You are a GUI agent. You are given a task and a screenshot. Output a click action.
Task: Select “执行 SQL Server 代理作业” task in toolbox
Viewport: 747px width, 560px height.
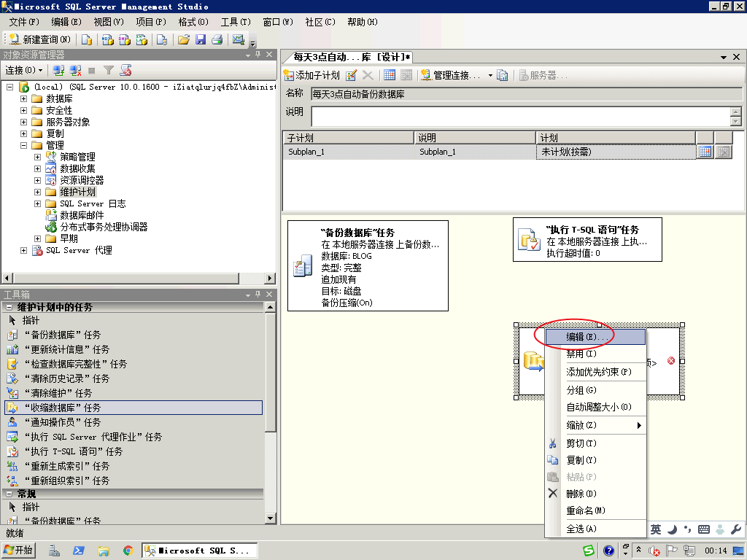(x=134, y=437)
